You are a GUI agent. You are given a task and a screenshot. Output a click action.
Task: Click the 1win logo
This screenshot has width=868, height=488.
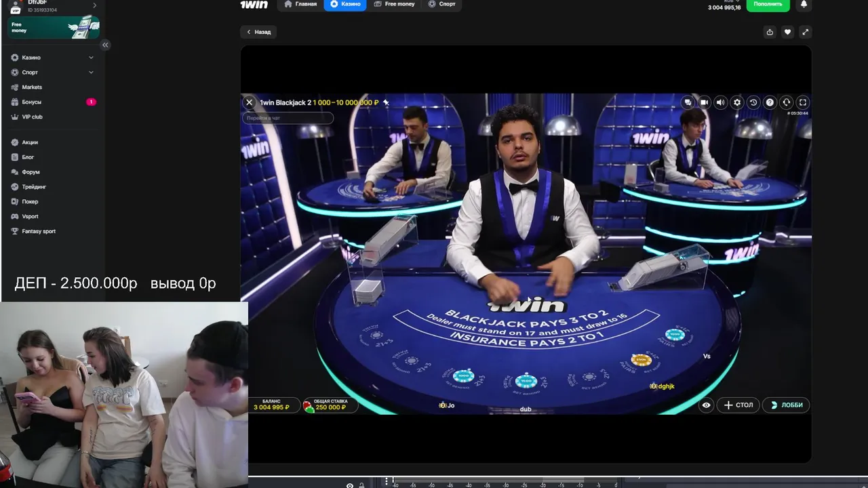(254, 4)
